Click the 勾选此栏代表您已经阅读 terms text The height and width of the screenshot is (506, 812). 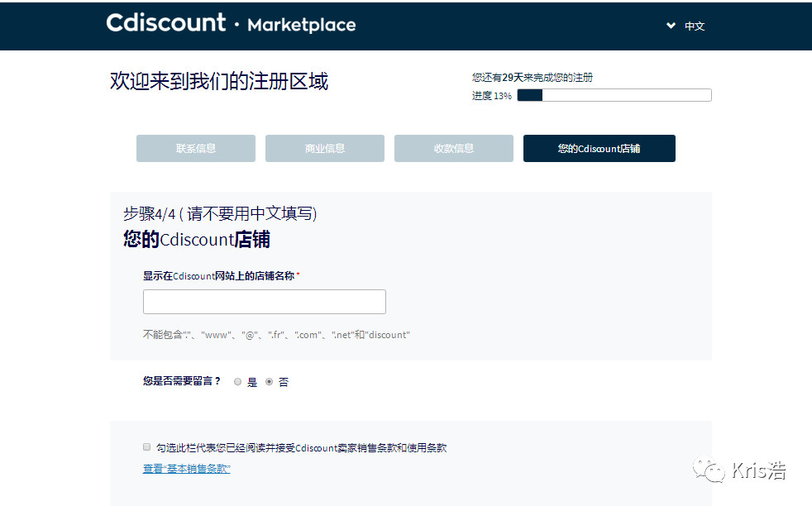301,447
